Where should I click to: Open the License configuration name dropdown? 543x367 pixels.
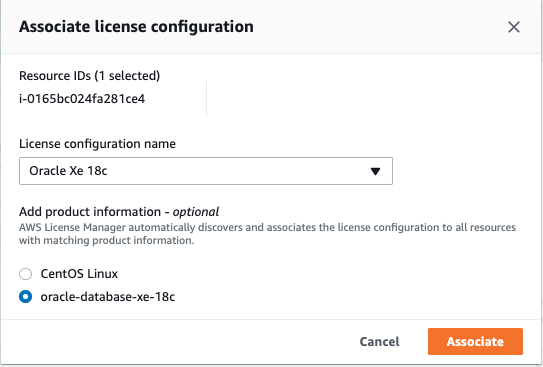pos(206,171)
